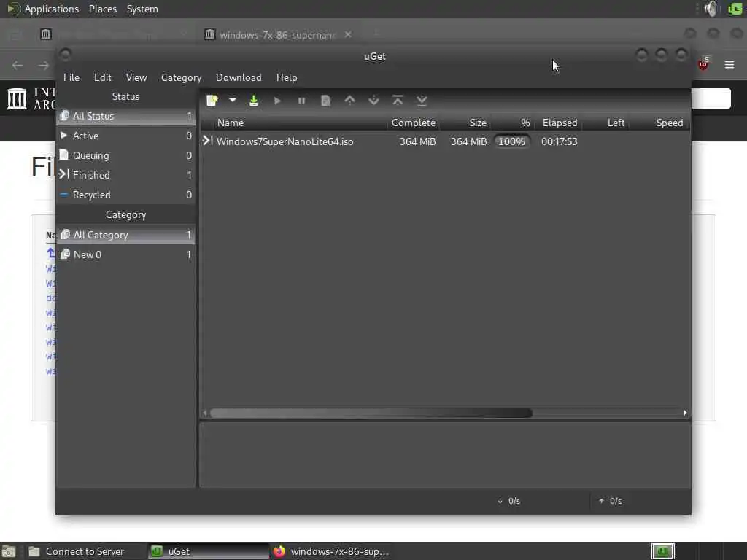Open the Category menu in uGet

(181, 77)
